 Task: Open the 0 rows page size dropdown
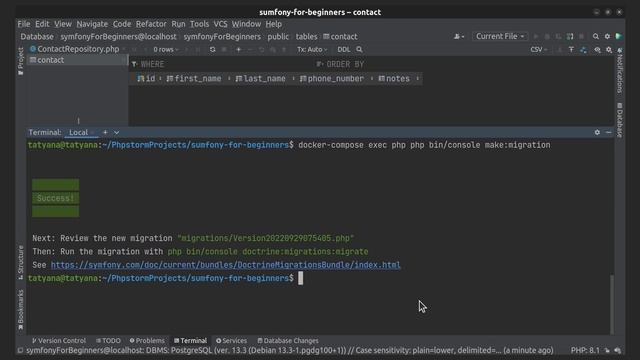pos(166,49)
